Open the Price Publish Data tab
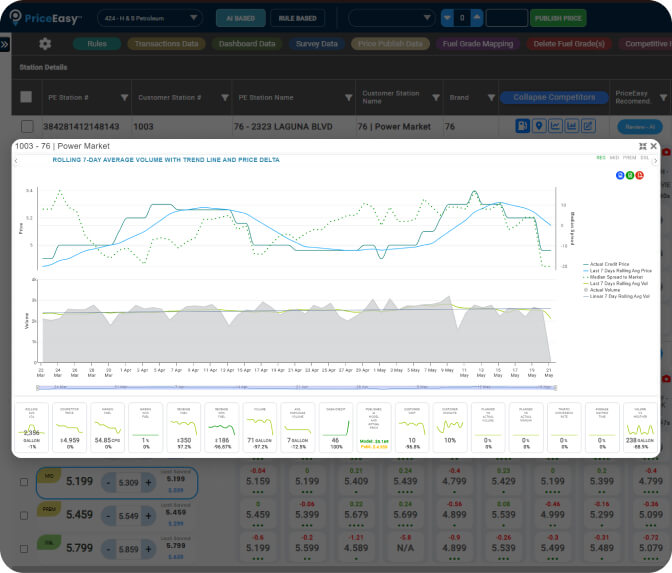This screenshot has height=573, width=672. (x=390, y=44)
